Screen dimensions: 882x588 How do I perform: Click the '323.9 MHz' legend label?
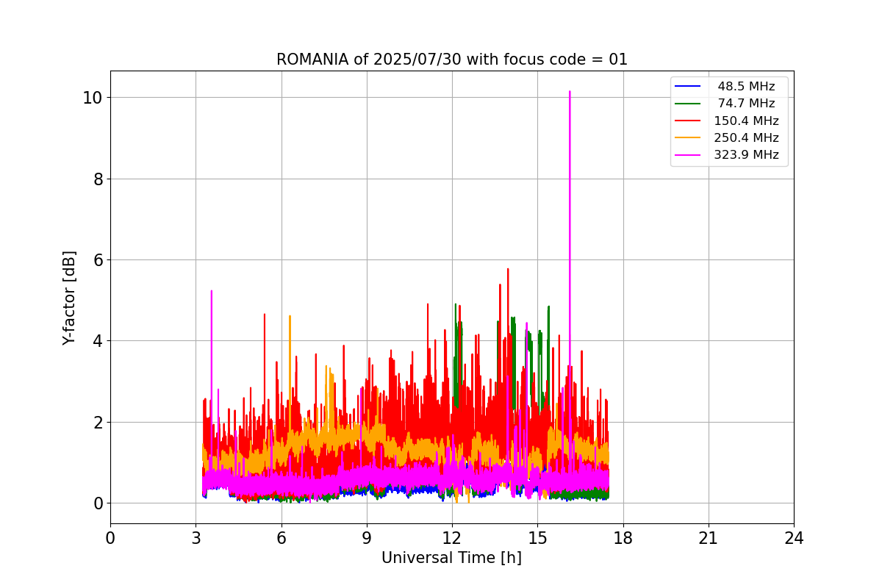(x=746, y=155)
